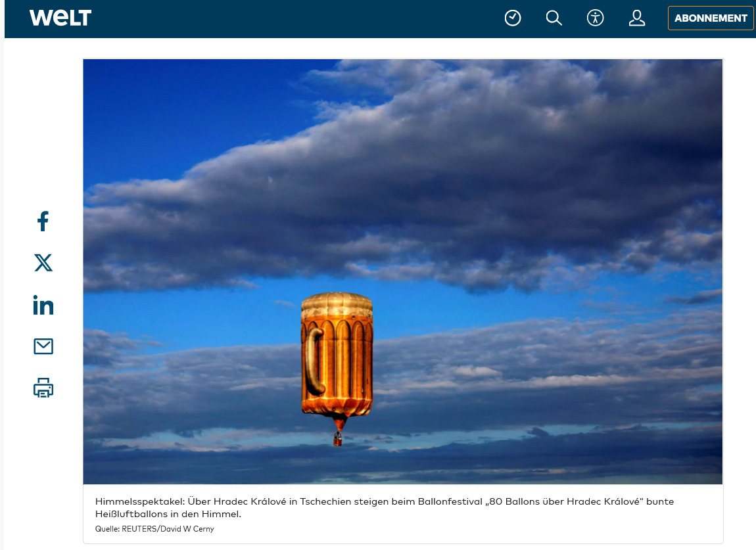Click the ABONNEMENT button

tap(711, 18)
